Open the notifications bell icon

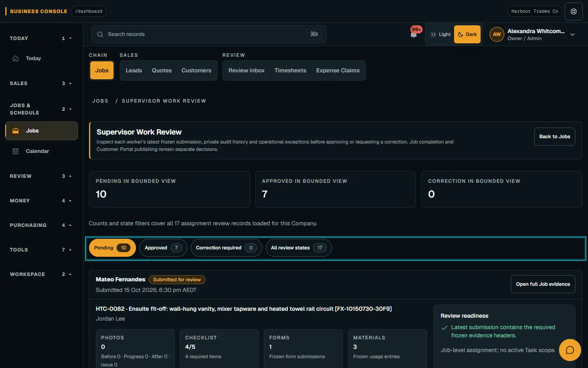coord(414,34)
